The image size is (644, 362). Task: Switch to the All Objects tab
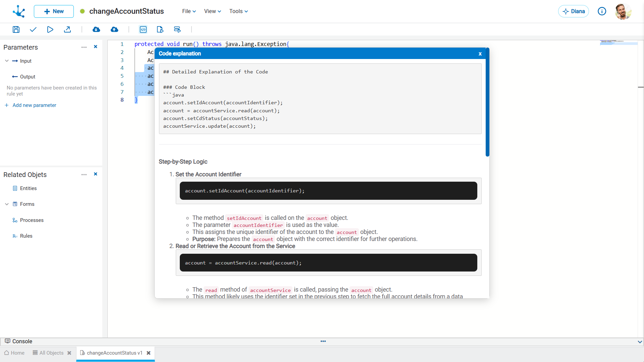[x=51, y=353]
